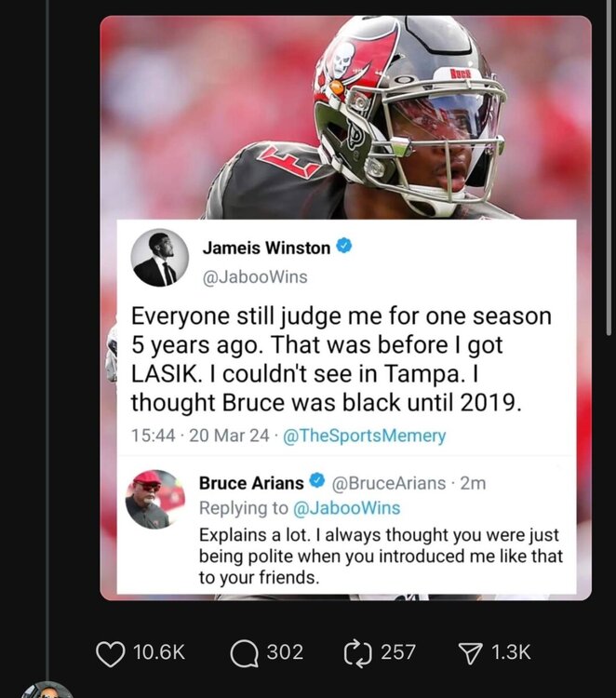Click the vertical scrollbar on the right edge
This screenshot has height=698, width=616.
609,167
